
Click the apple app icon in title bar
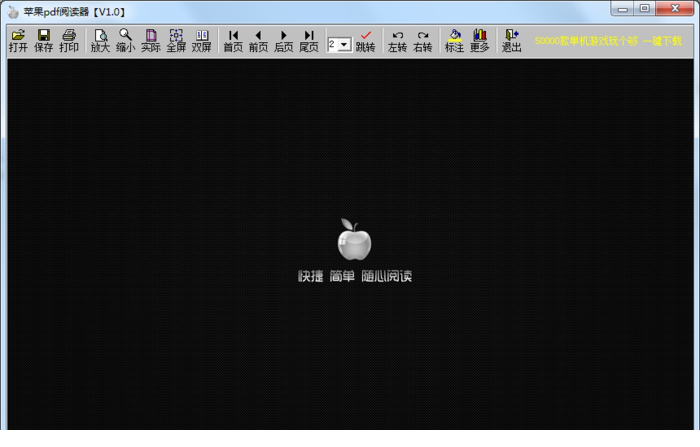tap(13, 12)
